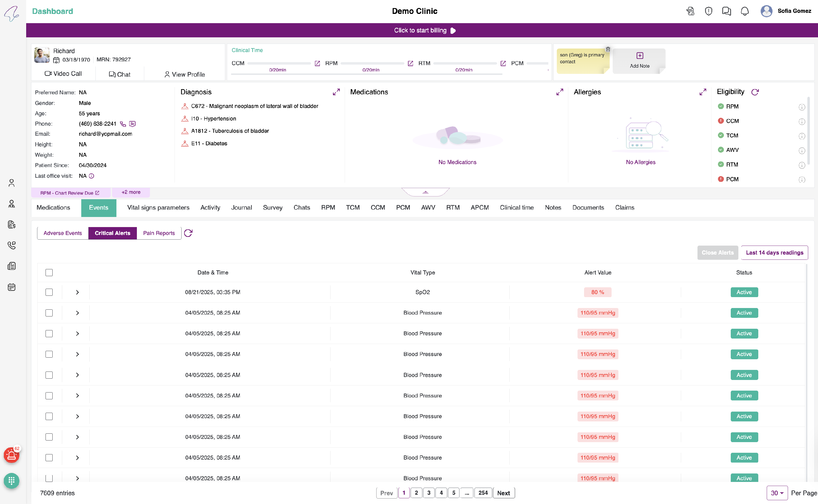
Task: Click Last 14 days readings button
Action: [x=774, y=253]
